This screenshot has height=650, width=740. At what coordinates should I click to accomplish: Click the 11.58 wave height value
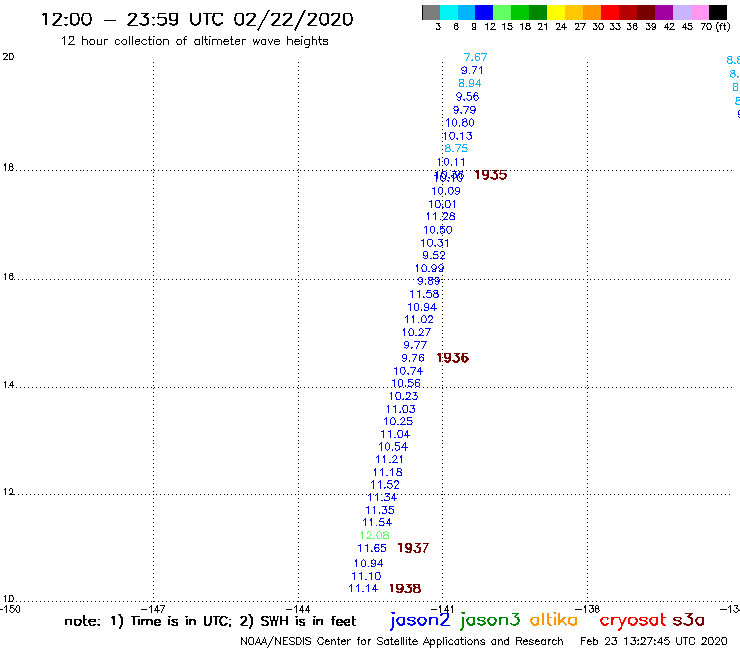(424, 294)
